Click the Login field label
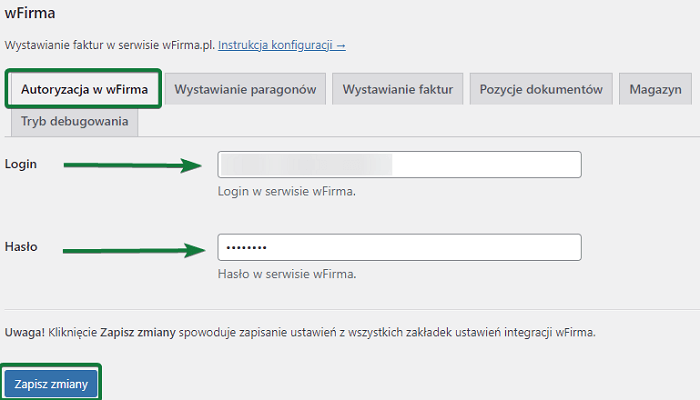Screen dimensions: 700x400 coord(21,164)
